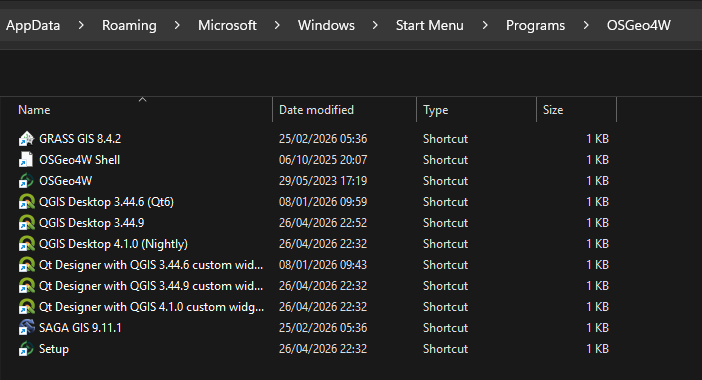The image size is (702, 380).
Task: Navigate to Roaming in the breadcrumb
Action: coord(129,26)
